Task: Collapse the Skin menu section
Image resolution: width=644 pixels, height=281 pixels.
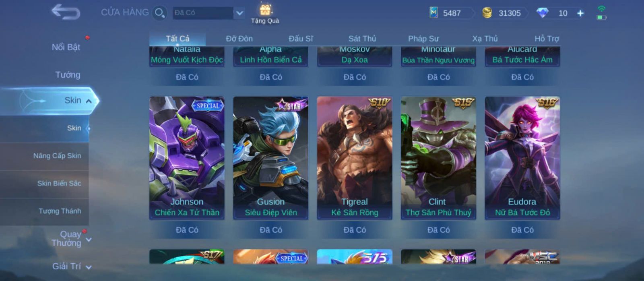Action: (89, 101)
